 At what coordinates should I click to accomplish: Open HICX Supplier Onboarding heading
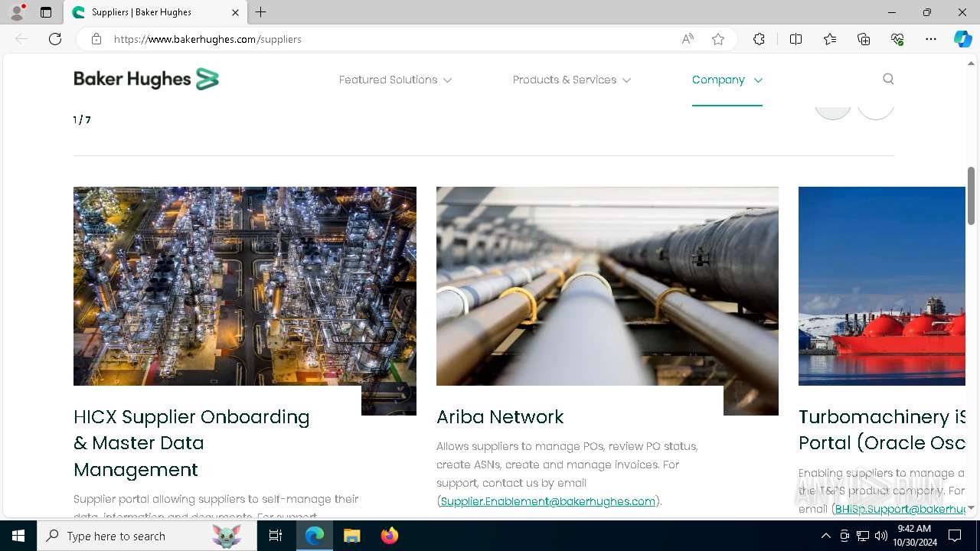coord(191,443)
